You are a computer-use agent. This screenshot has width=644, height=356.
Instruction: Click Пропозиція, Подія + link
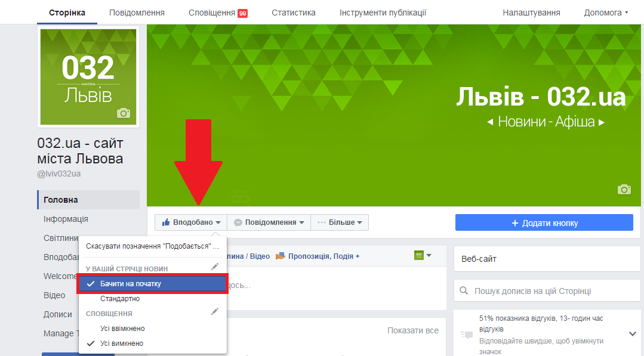[323, 256]
